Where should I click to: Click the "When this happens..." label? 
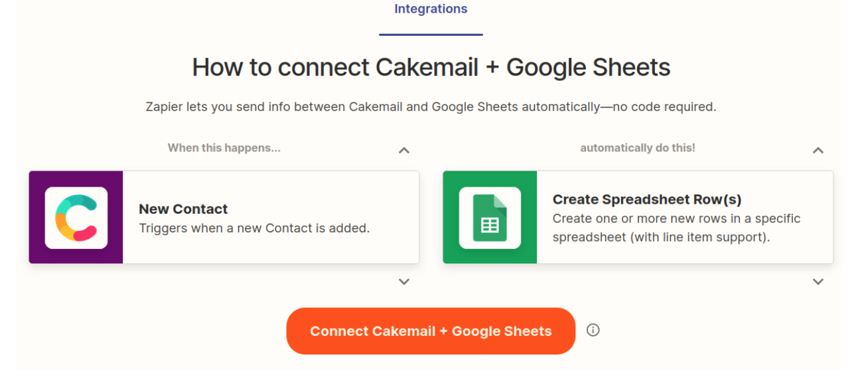(x=224, y=148)
